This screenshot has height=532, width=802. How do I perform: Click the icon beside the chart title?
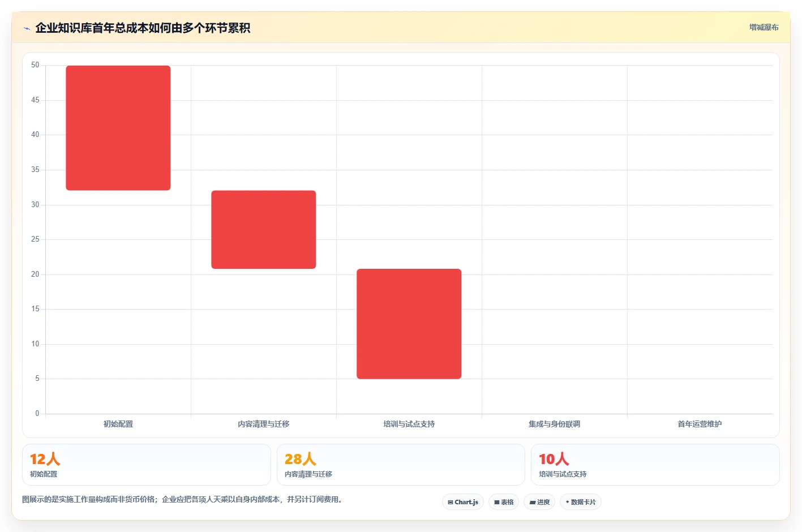[27, 28]
